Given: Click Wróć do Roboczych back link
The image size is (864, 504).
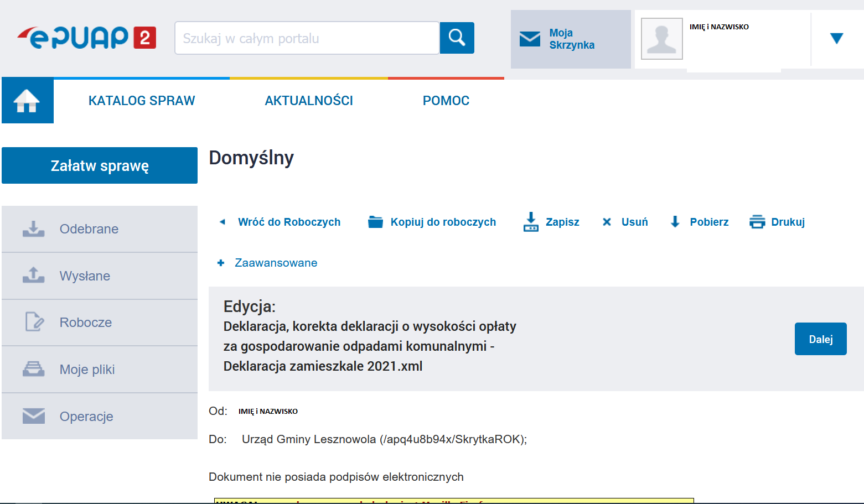Looking at the screenshot, I should pyautogui.click(x=288, y=222).
